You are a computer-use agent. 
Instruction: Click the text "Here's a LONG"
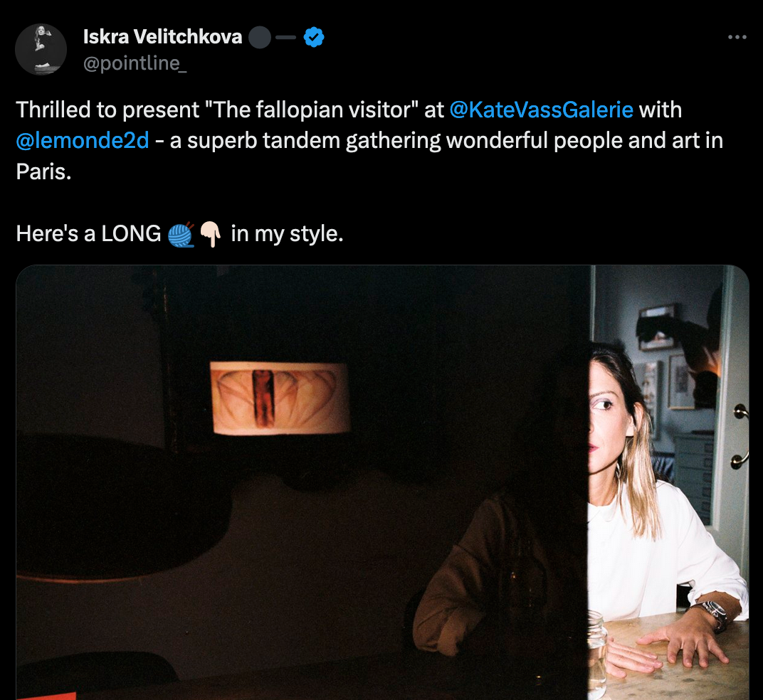point(88,234)
